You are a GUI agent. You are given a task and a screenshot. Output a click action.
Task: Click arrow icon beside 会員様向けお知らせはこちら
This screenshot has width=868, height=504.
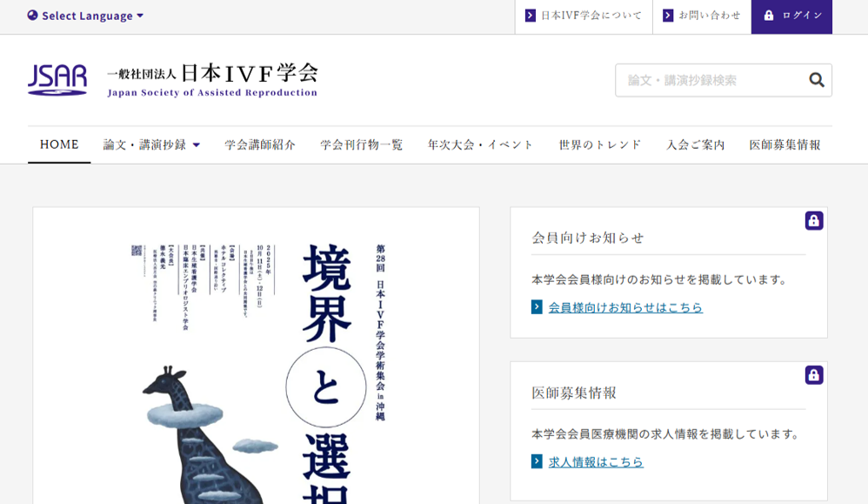pyautogui.click(x=537, y=306)
